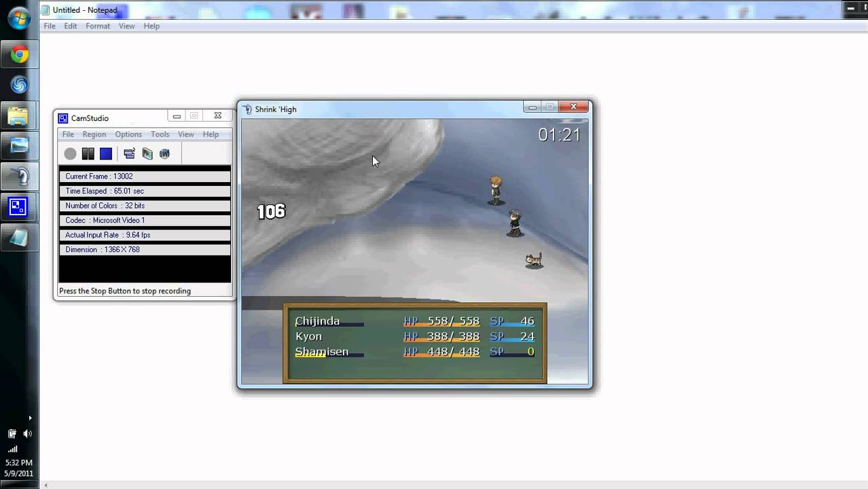Click the Shrink 'High window title icon
The width and height of the screenshot is (868, 489).
247,109
